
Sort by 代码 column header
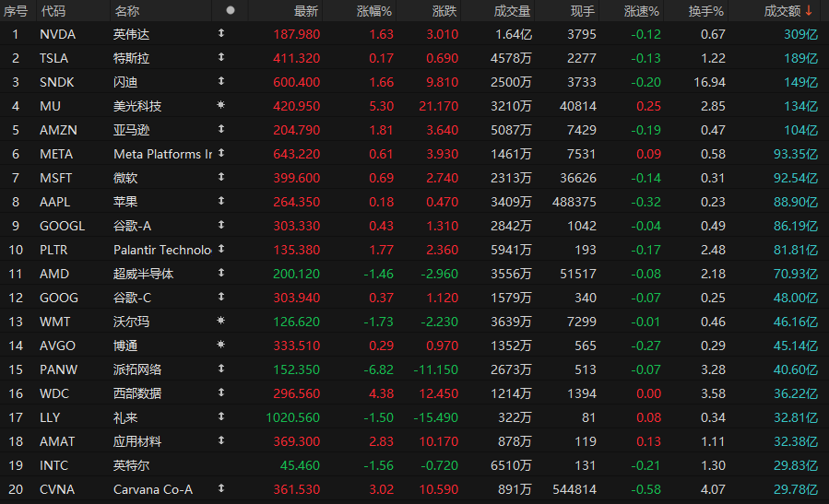click(x=53, y=11)
